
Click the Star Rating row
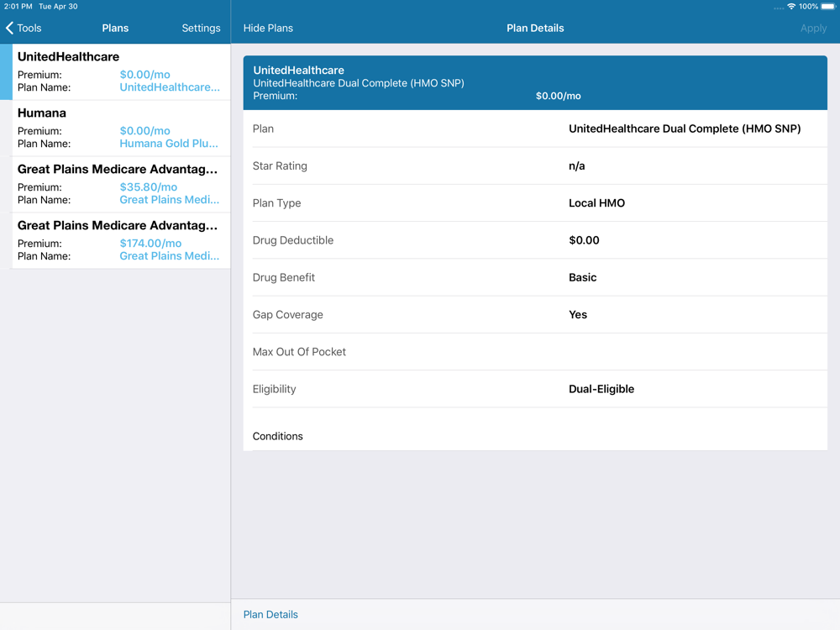point(535,166)
